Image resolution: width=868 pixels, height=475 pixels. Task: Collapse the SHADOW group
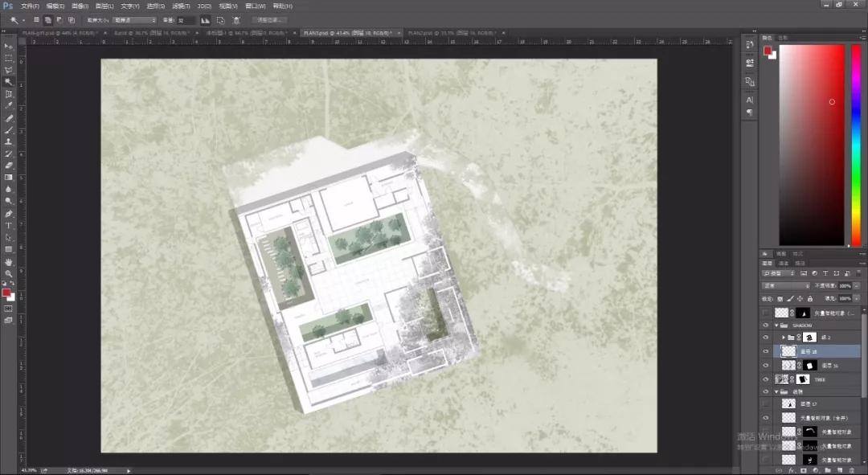[x=776, y=325]
